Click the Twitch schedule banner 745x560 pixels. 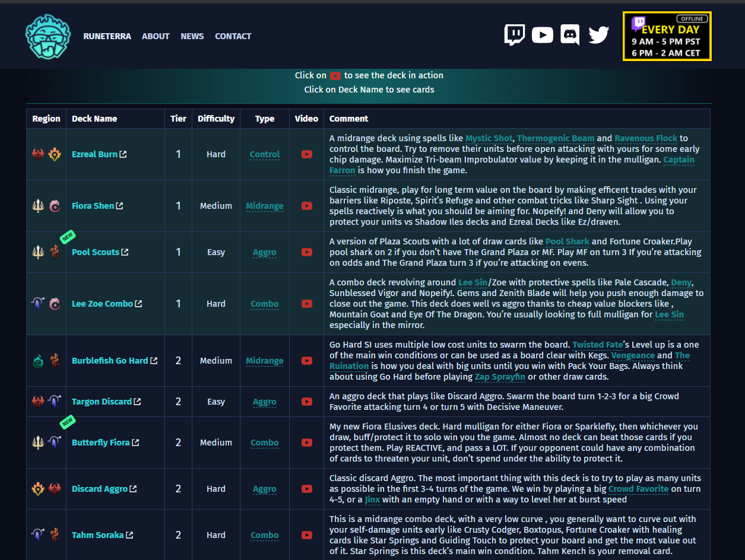click(x=667, y=36)
